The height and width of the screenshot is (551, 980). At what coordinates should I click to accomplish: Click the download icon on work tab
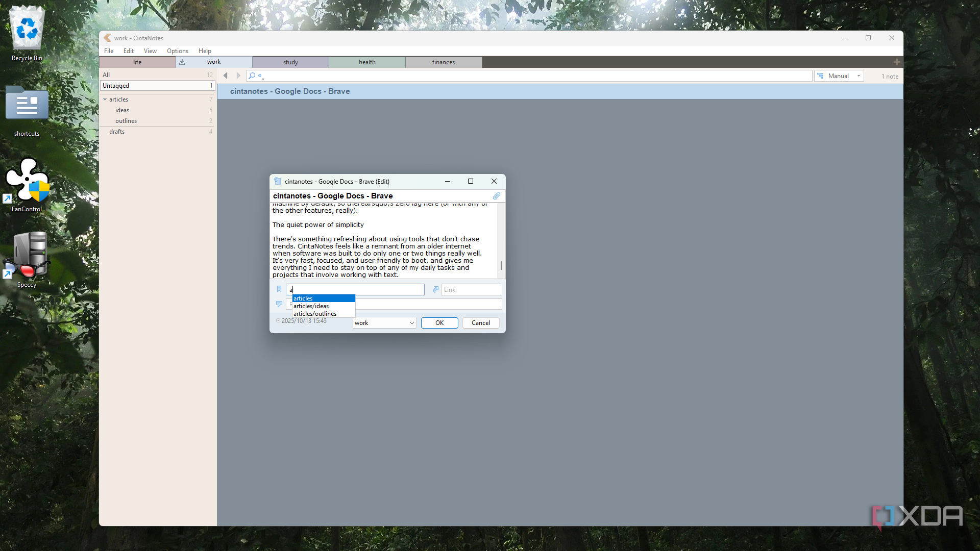(182, 62)
